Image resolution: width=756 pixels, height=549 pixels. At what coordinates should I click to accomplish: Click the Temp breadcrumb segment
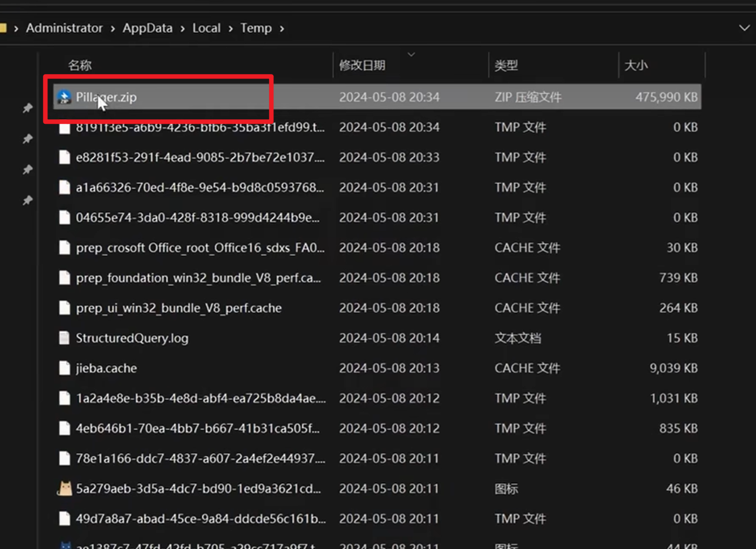coord(256,28)
